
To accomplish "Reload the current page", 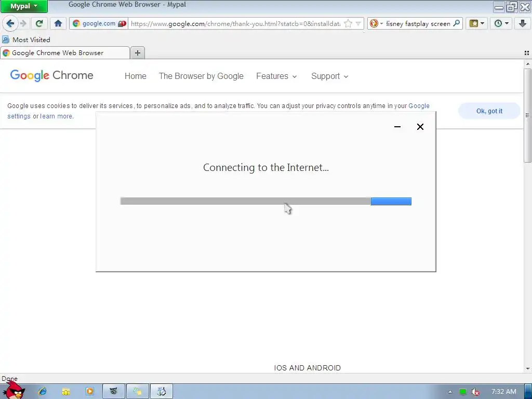I will [x=39, y=23].
